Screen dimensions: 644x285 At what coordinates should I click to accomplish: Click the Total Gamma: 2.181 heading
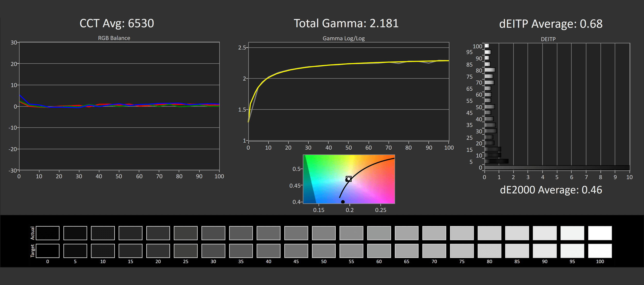[346, 23]
